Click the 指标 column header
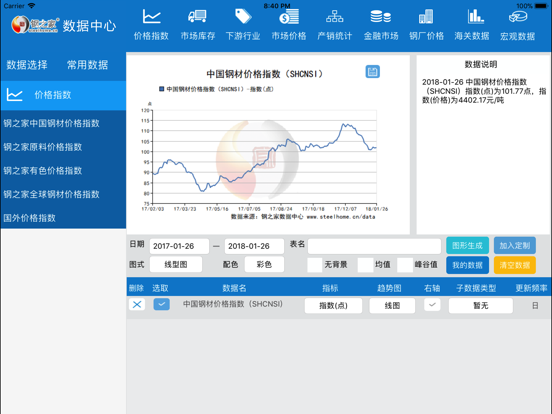The height and width of the screenshot is (414, 552). [x=330, y=288]
